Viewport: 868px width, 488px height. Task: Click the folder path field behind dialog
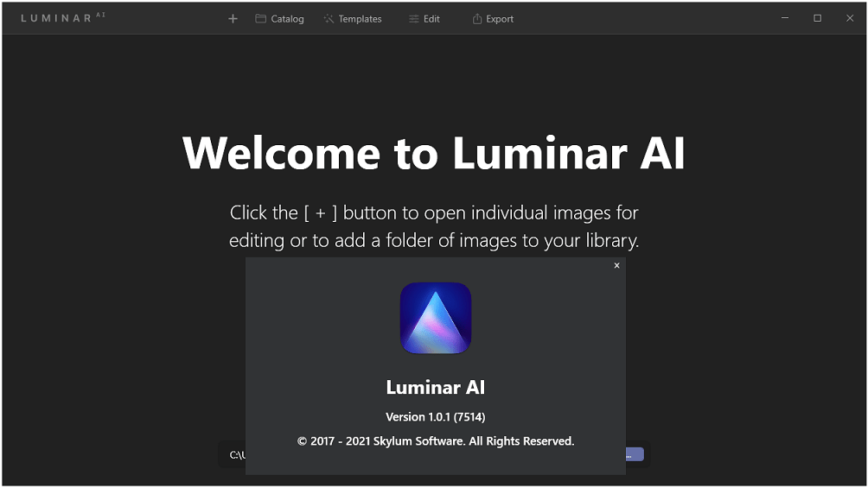click(233, 454)
